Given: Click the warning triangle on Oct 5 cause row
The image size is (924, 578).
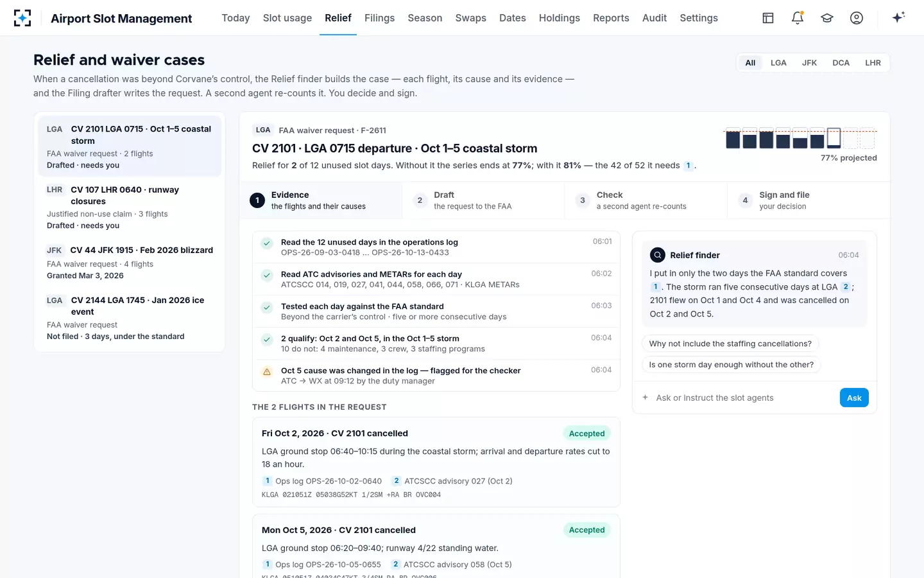Looking at the screenshot, I should point(267,372).
